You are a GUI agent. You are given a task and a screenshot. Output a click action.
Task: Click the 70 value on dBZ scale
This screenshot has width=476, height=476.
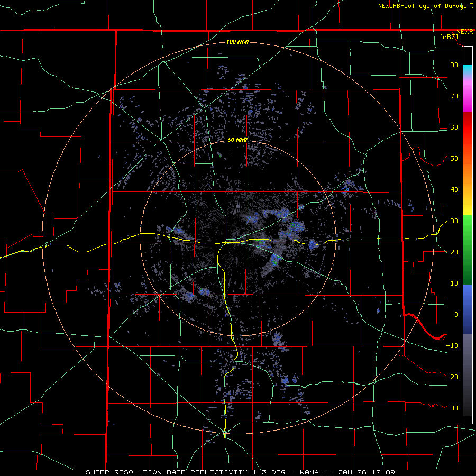coord(454,96)
